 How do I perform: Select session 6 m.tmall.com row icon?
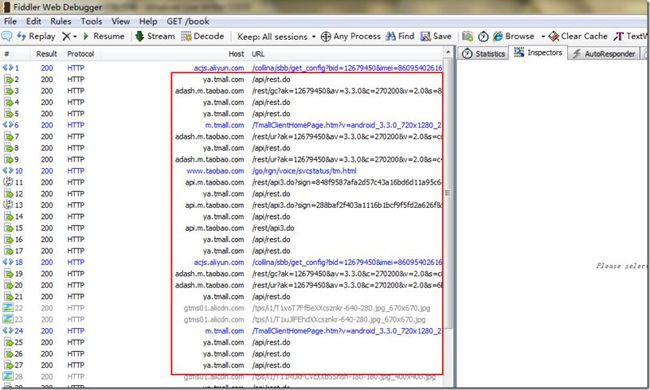pos(8,125)
